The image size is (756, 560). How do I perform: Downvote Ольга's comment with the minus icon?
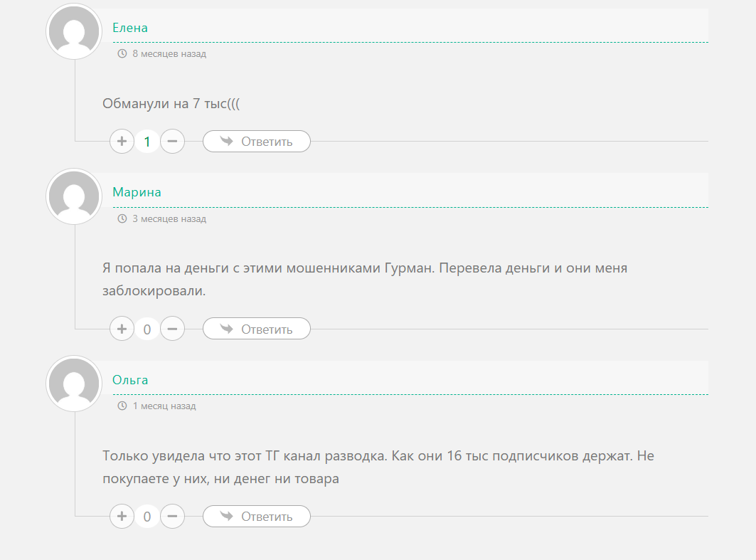(x=172, y=516)
